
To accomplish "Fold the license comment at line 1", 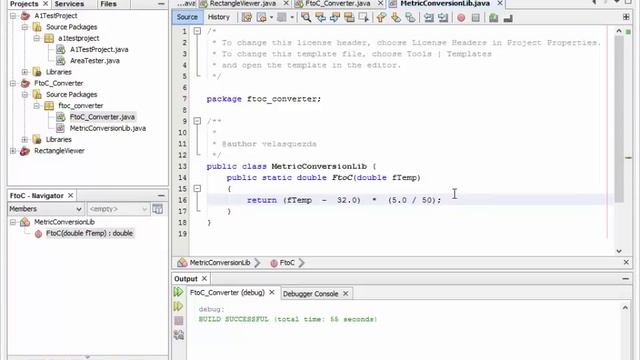I will pos(197,31).
